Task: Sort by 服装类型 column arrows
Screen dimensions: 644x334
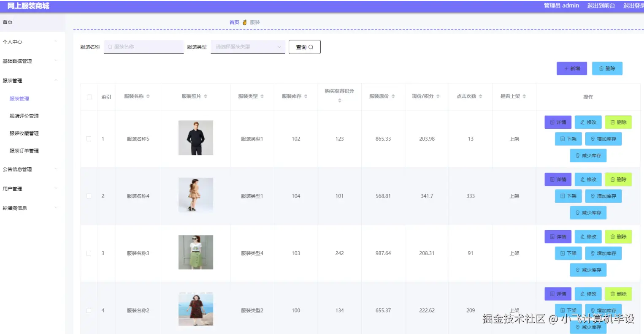Action: point(262,96)
